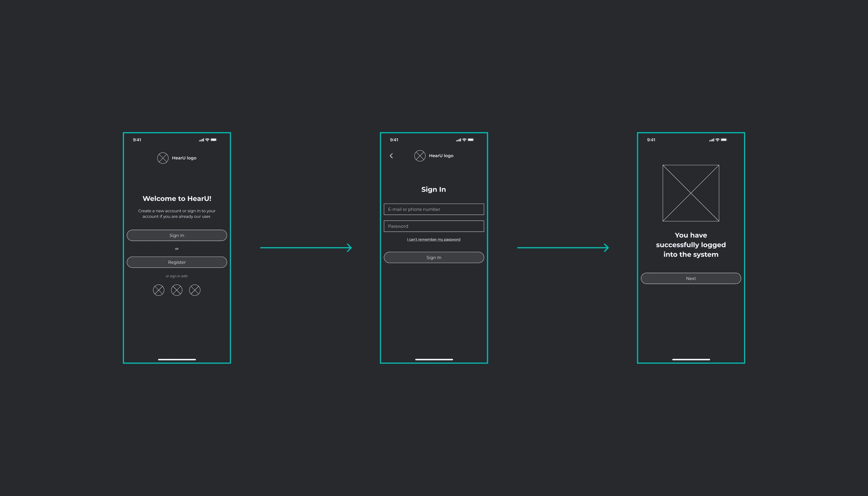Select the Password input field
This screenshot has width=868, height=496.
(433, 226)
